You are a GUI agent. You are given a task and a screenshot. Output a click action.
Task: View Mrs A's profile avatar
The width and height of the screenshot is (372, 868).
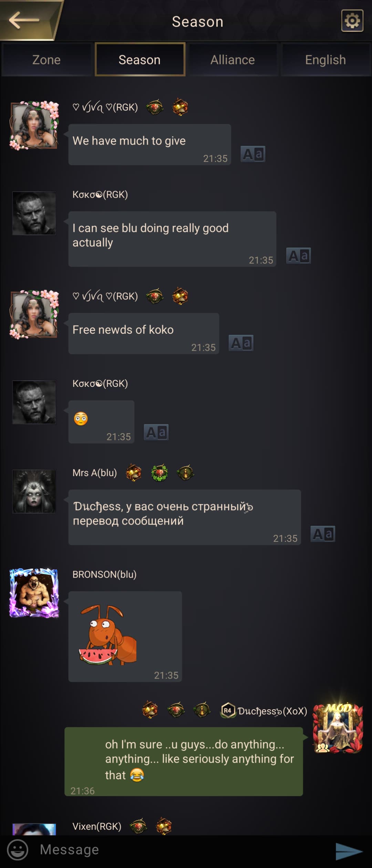click(34, 492)
